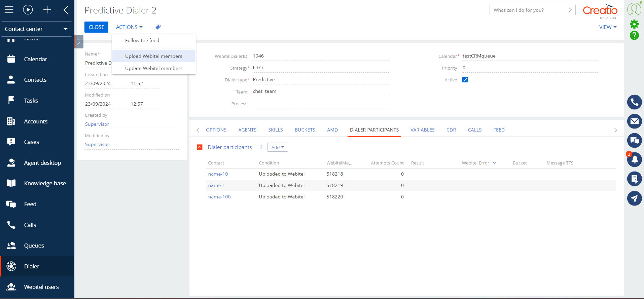Expand the Contact center workplace dropdown
Viewport: 644px width, 299px height.
(36, 29)
